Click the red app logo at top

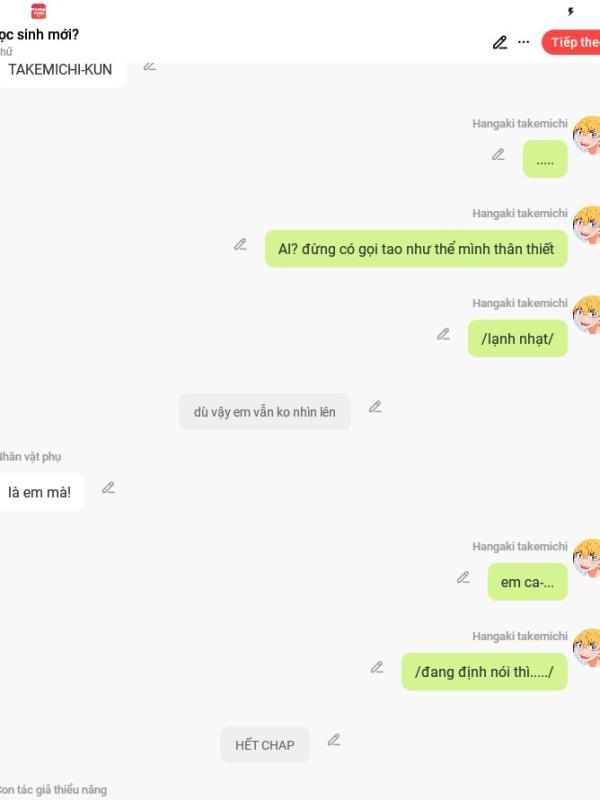(x=38, y=11)
